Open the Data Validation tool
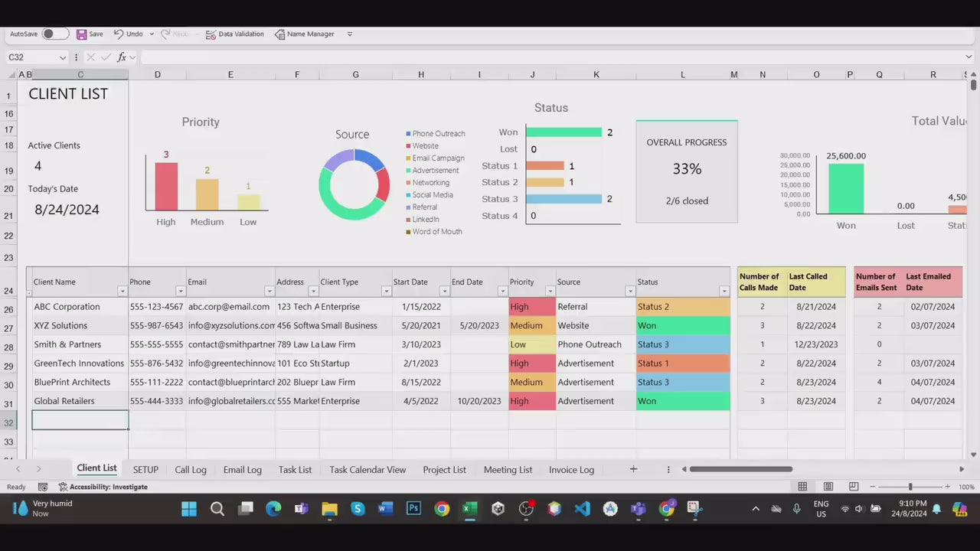This screenshot has width=980, height=551. (235, 34)
